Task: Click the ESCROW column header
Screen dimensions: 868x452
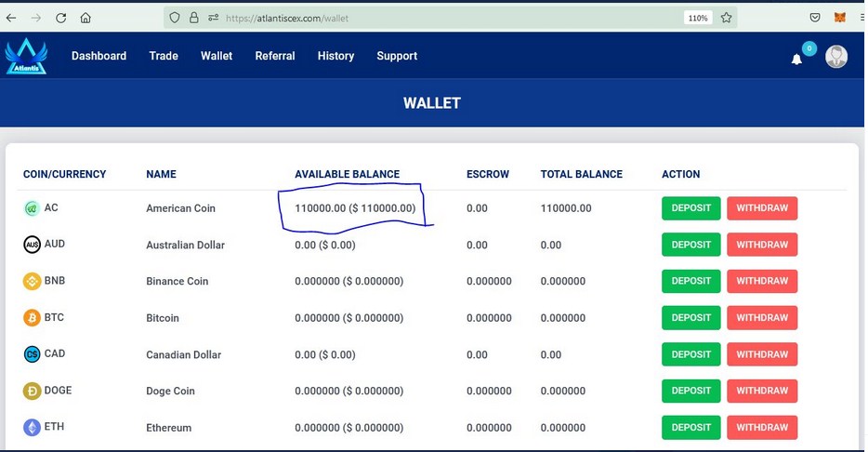Action: 488,174
